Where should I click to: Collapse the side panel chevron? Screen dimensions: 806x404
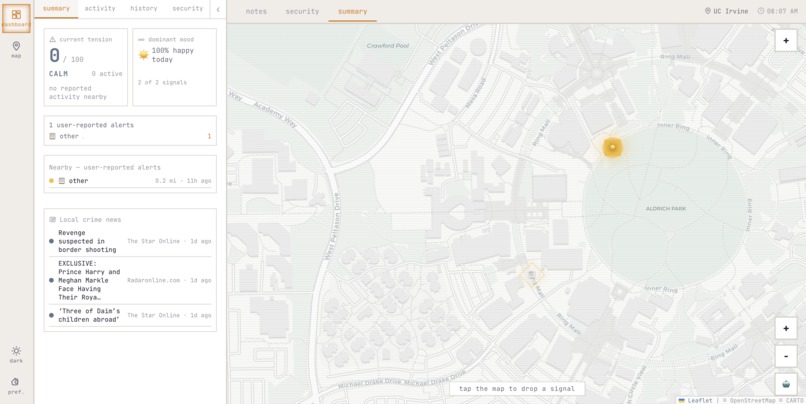218,9
